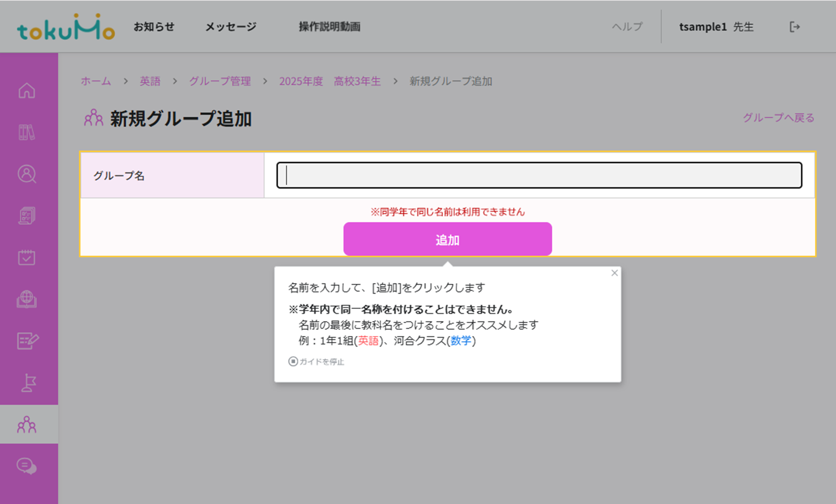Click the logout icon in header

tap(794, 27)
